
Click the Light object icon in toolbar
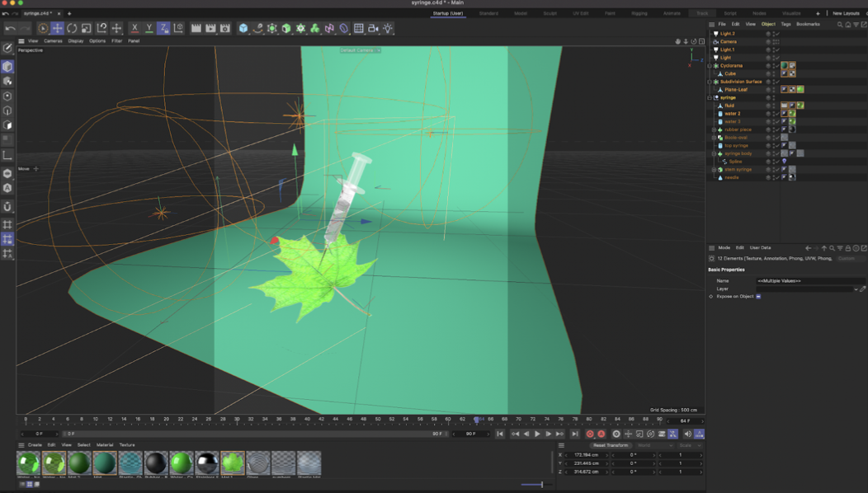pos(388,28)
